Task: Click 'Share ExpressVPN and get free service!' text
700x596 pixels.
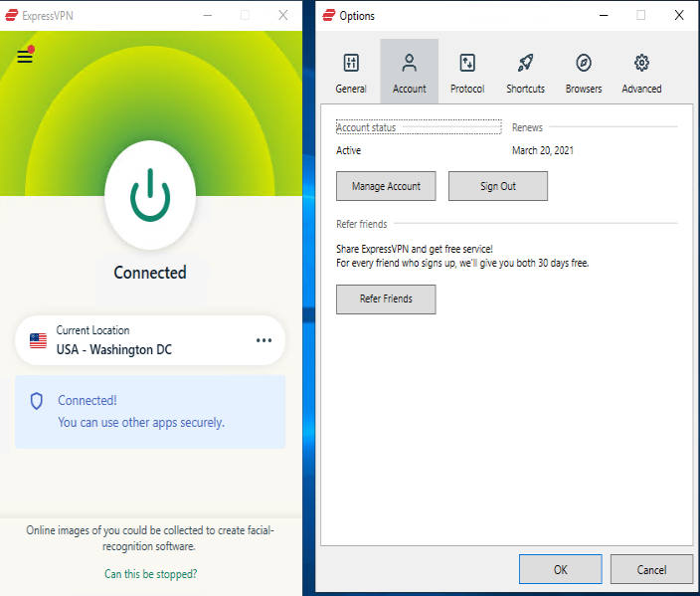Action: click(x=415, y=249)
